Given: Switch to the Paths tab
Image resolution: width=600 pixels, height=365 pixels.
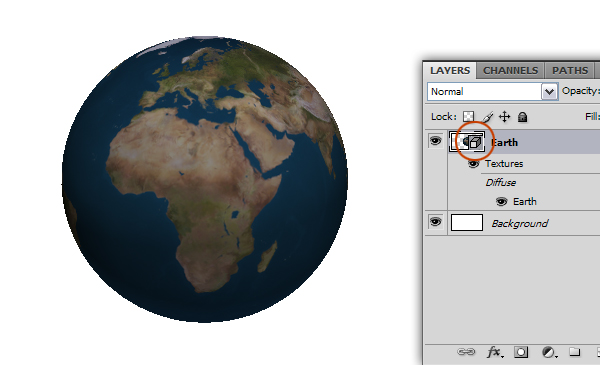Looking at the screenshot, I should pos(570,71).
